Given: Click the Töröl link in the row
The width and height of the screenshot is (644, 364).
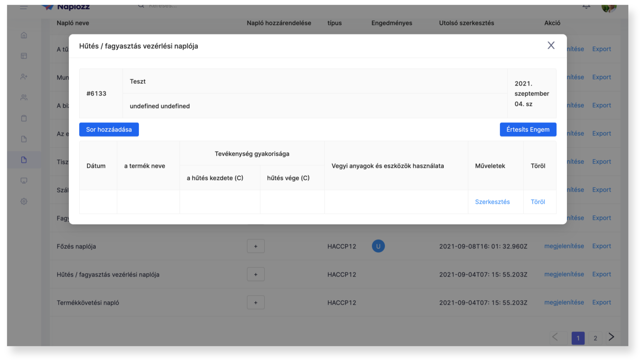Looking at the screenshot, I should click(537, 202).
